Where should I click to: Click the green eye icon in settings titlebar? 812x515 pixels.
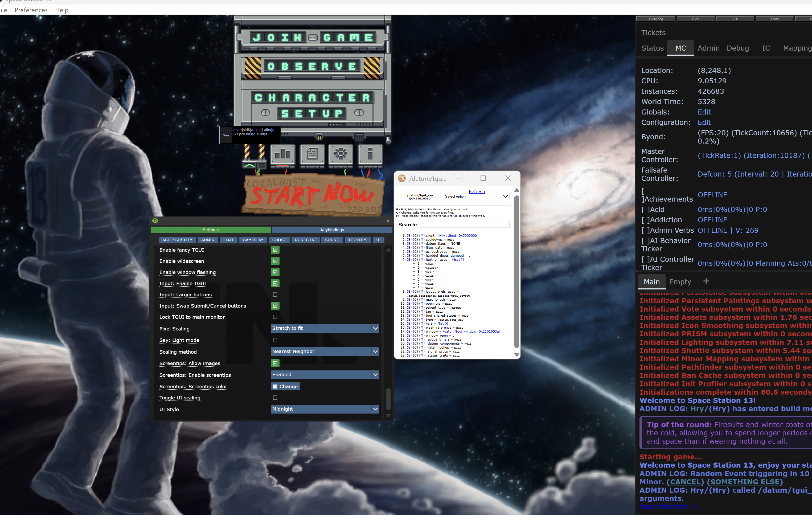[155, 220]
